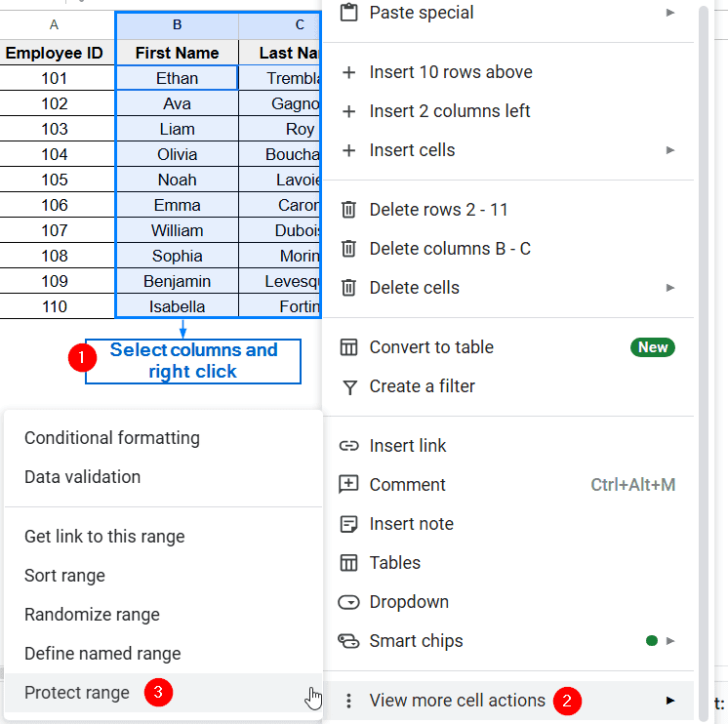Select column C header
The height and width of the screenshot is (724, 728).
(x=280, y=25)
